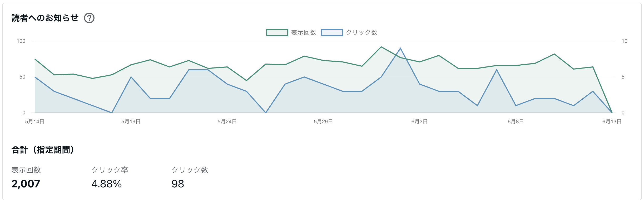Click the クリック数 legend text label
The width and height of the screenshot is (644, 204).
pos(361,33)
